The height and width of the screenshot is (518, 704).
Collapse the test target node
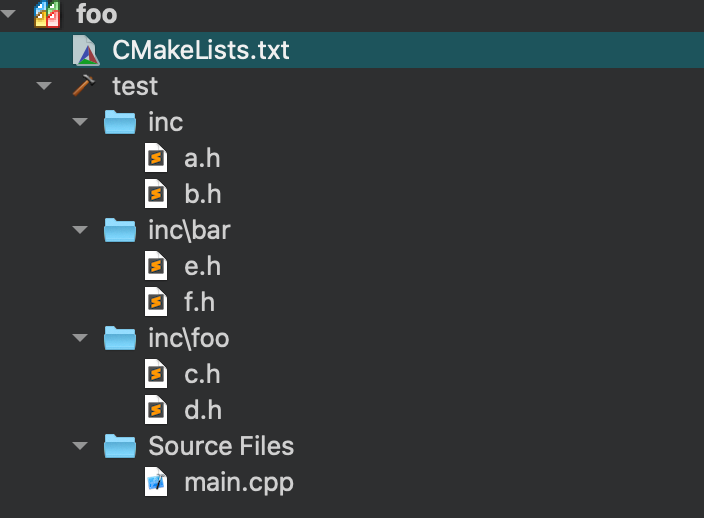pos(43,86)
